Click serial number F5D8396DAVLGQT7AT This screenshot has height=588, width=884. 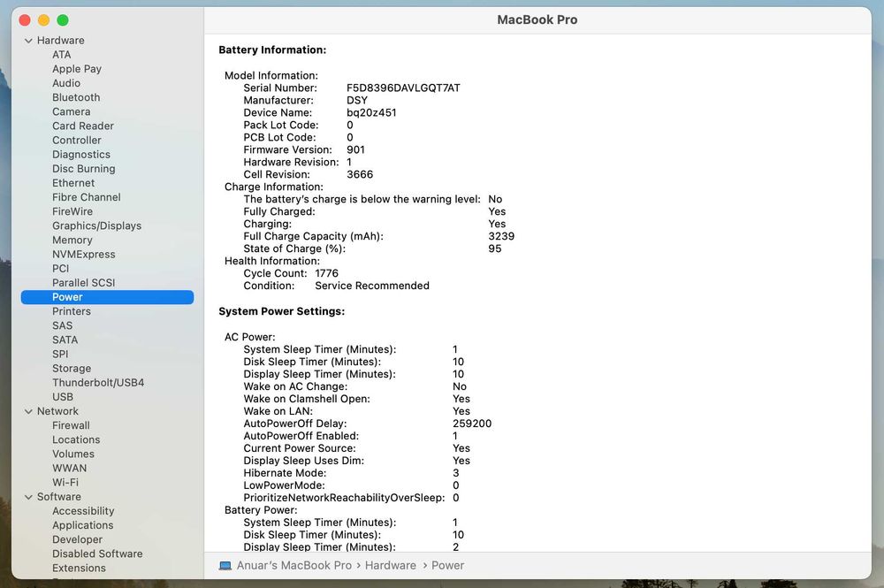coord(403,88)
